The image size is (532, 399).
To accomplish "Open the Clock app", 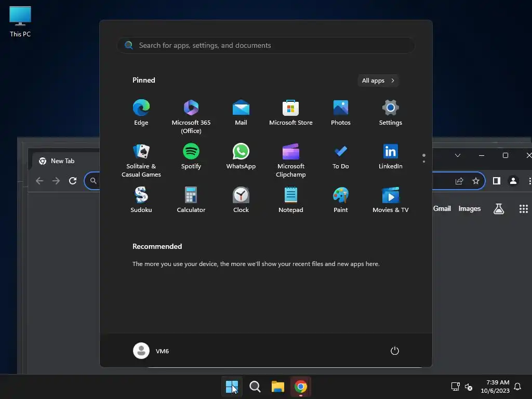I will [241, 200].
